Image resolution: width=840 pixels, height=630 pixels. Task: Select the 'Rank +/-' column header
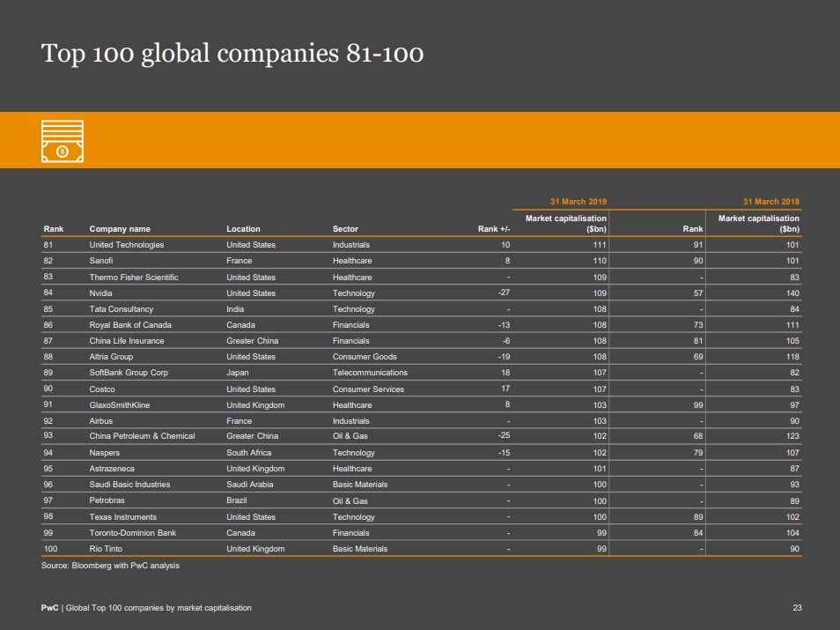coord(494,229)
